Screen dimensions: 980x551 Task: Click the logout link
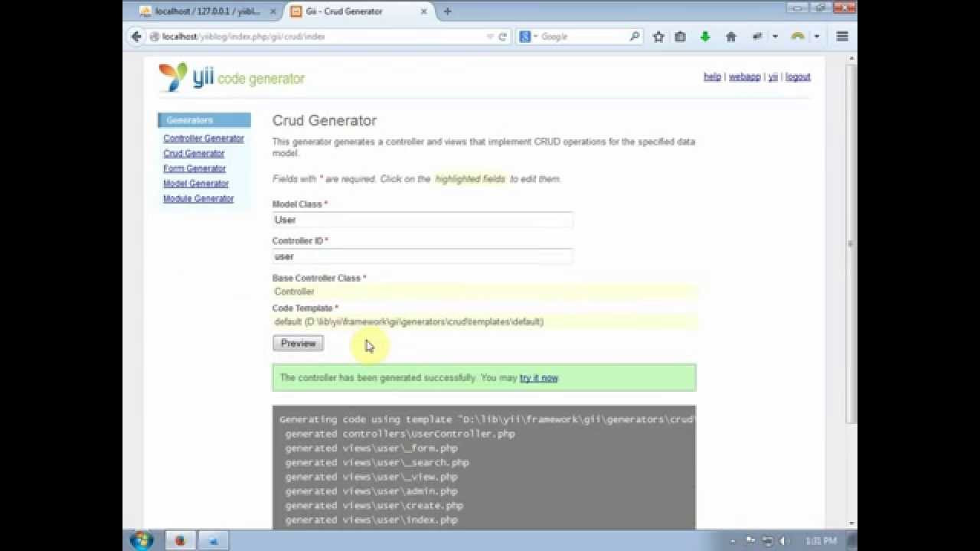pyautogui.click(x=798, y=77)
